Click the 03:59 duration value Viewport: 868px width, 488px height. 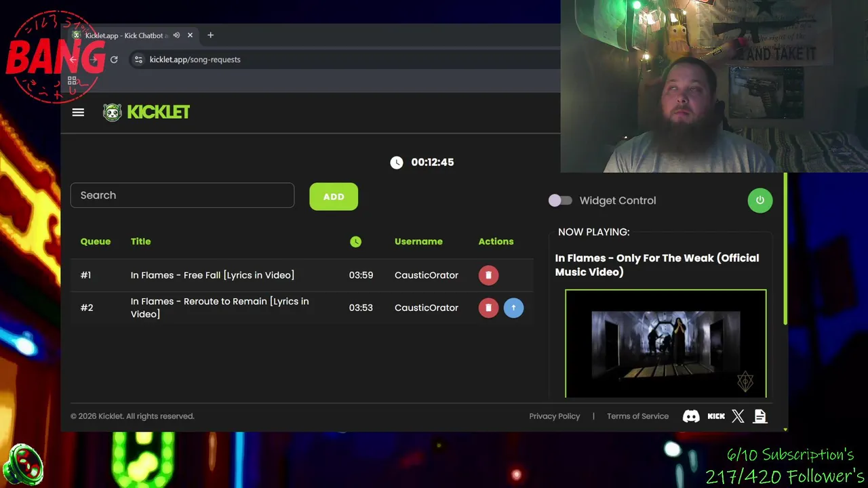coord(361,275)
